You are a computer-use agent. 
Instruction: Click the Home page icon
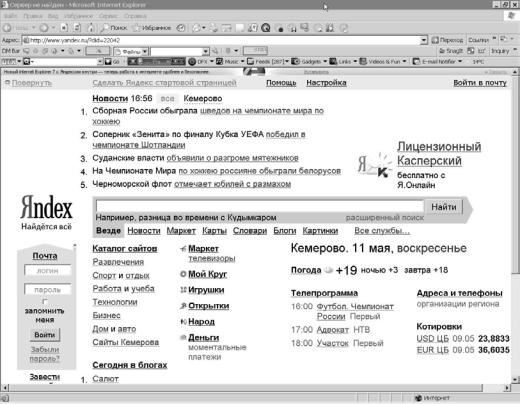tap(90, 28)
